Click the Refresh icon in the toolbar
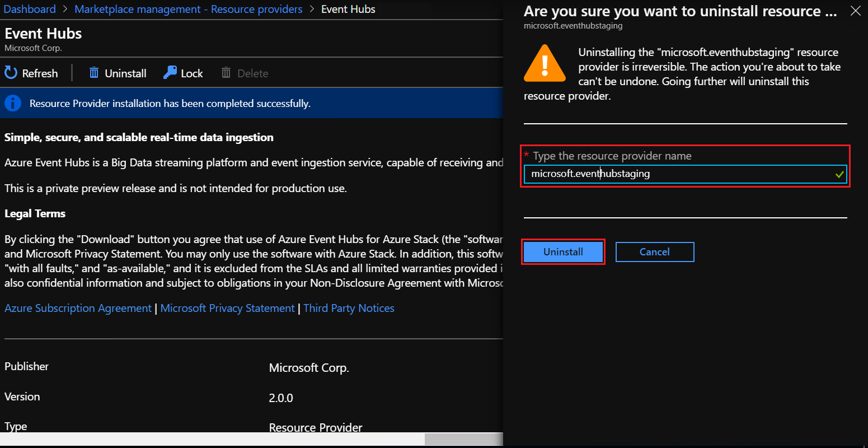The height and width of the screenshot is (448, 868). (11, 72)
